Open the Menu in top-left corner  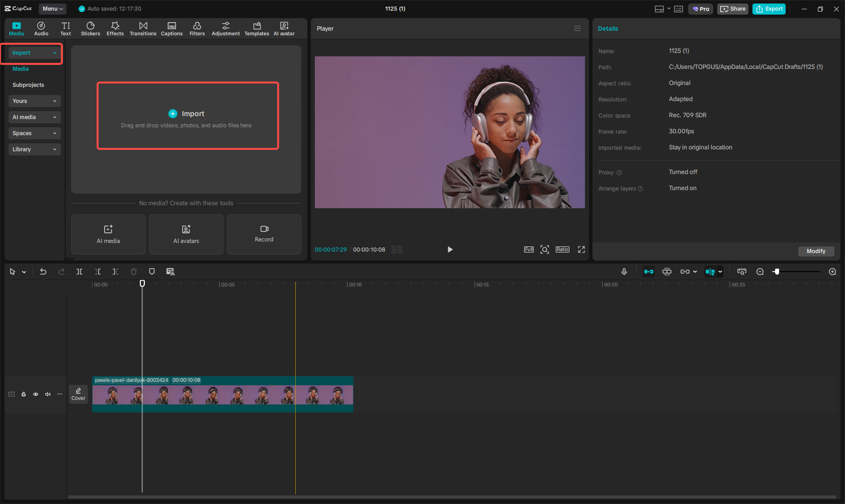pos(52,9)
